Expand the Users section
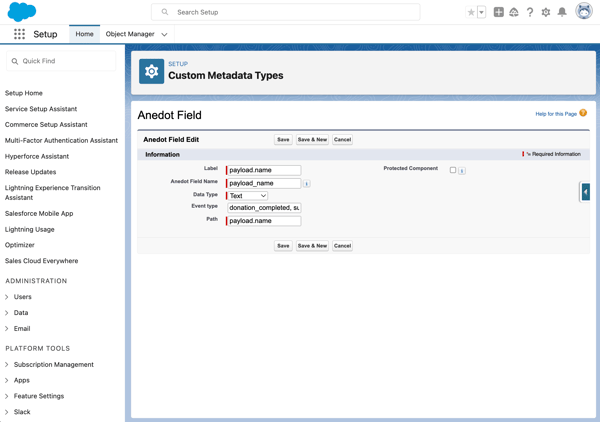This screenshot has width=600, height=422. click(7, 297)
